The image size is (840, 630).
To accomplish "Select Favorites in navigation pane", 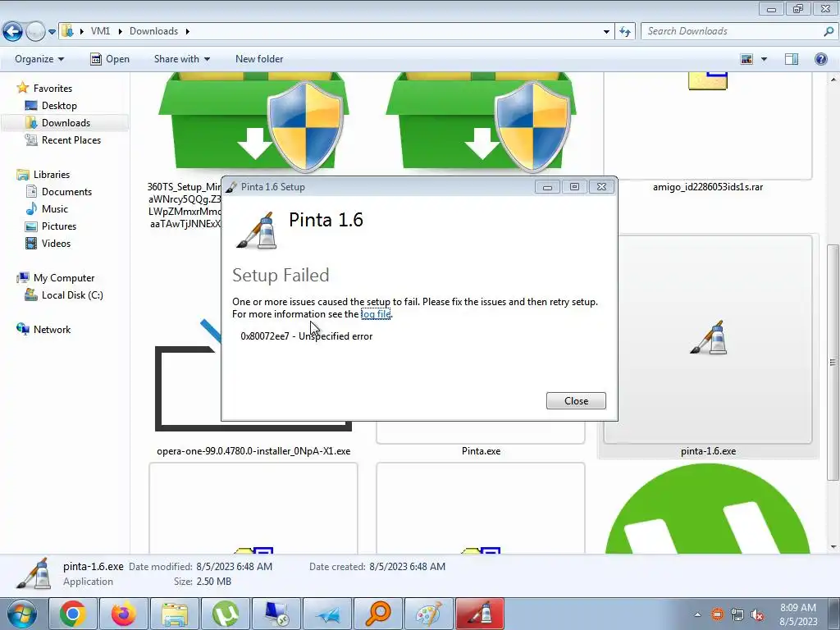I will pyautogui.click(x=52, y=89).
